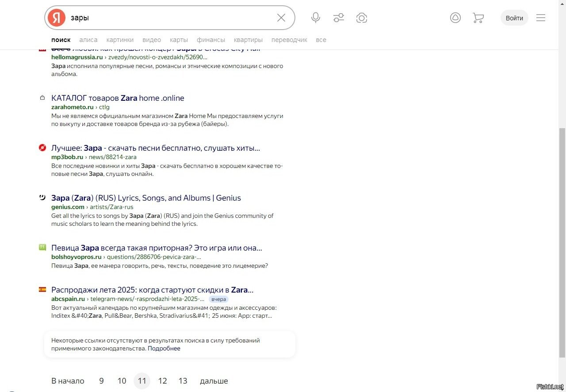The height and width of the screenshot is (392, 566).
Task: Switch to the квартиры tab
Action: click(x=248, y=40)
